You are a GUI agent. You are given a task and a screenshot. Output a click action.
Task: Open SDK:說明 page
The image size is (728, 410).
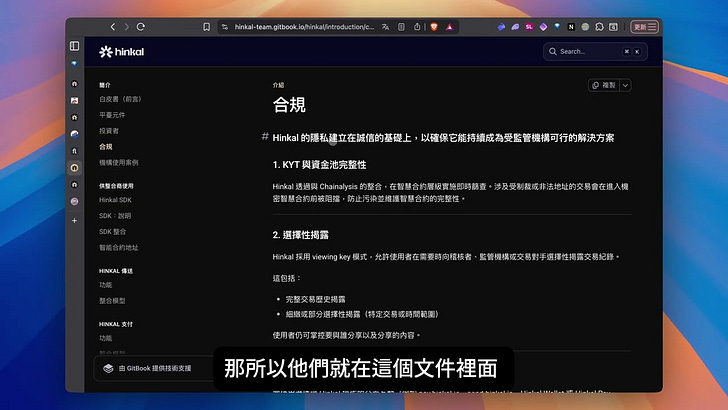click(115, 215)
